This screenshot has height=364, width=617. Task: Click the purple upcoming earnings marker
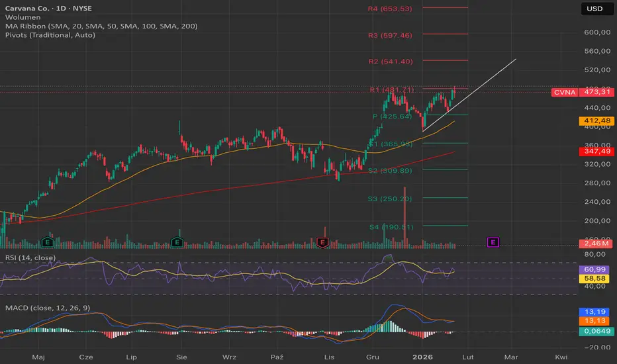[x=493, y=242]
